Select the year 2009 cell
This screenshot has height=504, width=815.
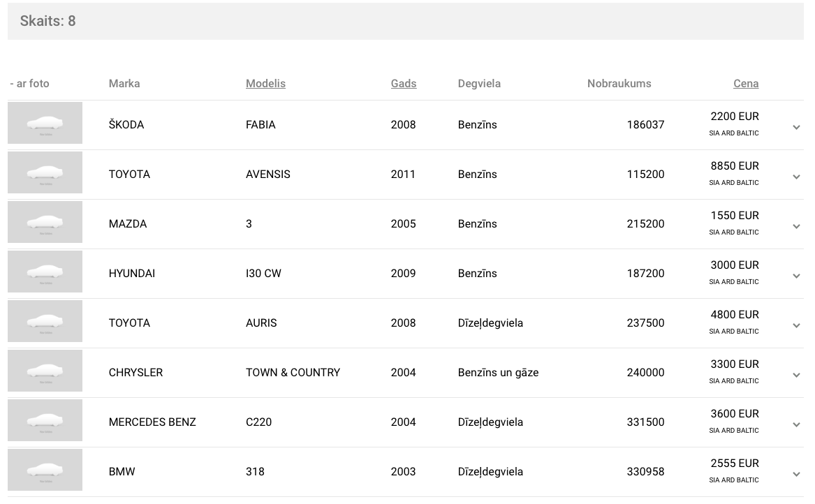404,274
